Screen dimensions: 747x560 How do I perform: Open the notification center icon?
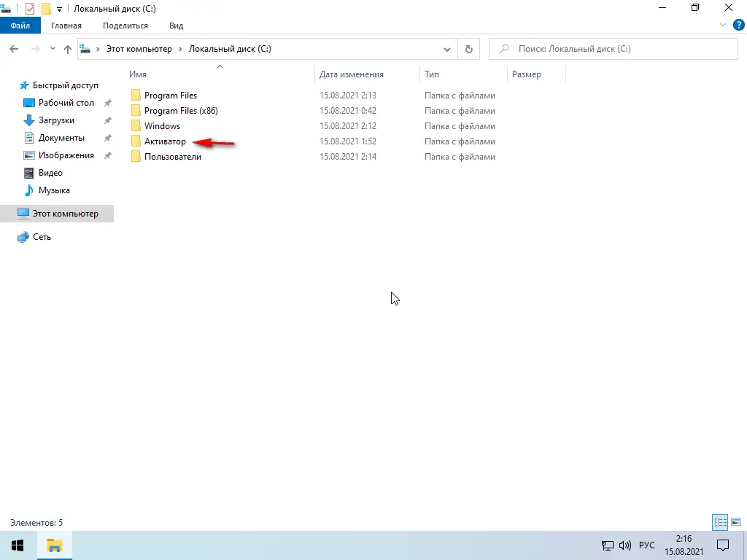723,545
